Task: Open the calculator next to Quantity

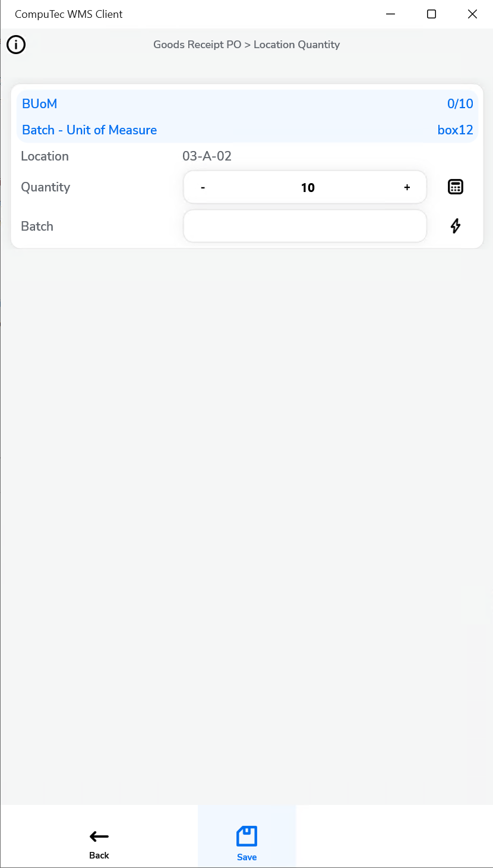Action: pyautogui.click(x=455, y=187)
